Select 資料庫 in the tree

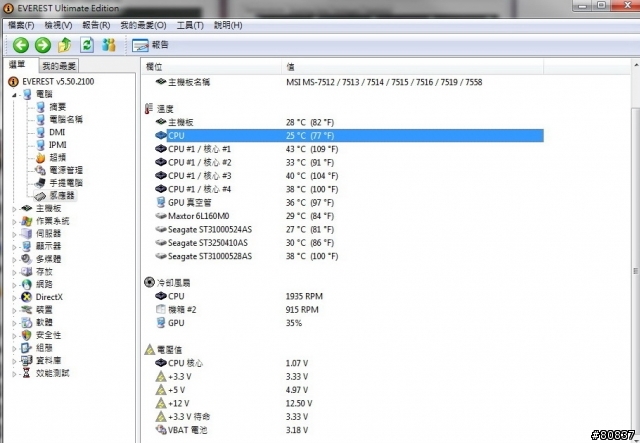(x=49, y=361)
